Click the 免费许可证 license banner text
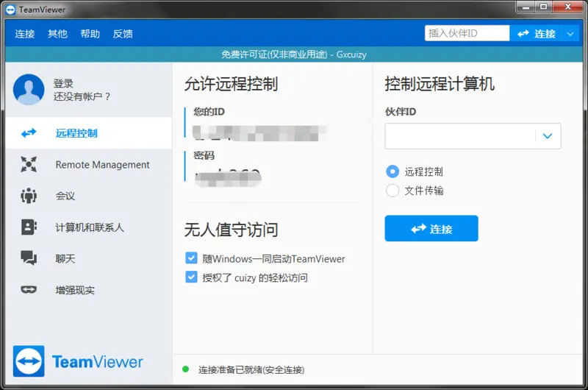 click(x=293, y=54)
